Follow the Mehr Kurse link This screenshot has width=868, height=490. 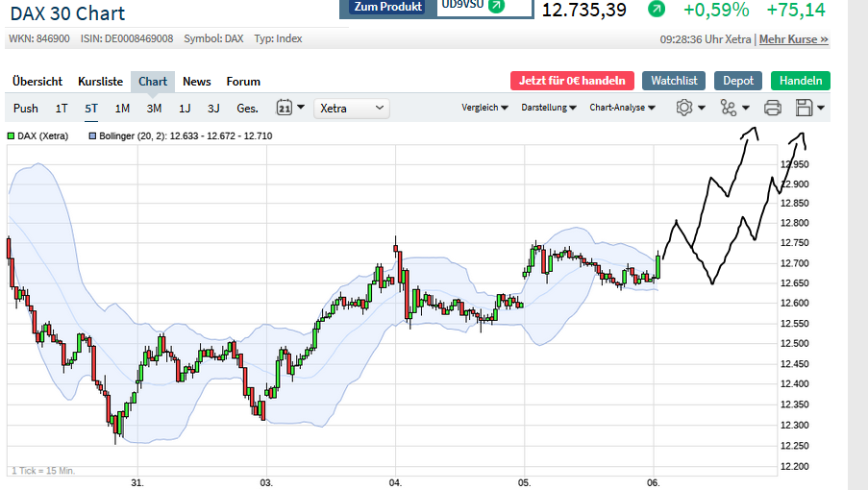click(793, 39)
